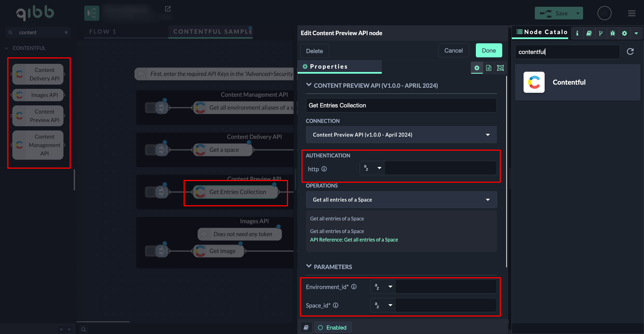The height and width of the screenshot is (334, 644).
Task: Open the hamburger main menu
Action: click(632, 13)
